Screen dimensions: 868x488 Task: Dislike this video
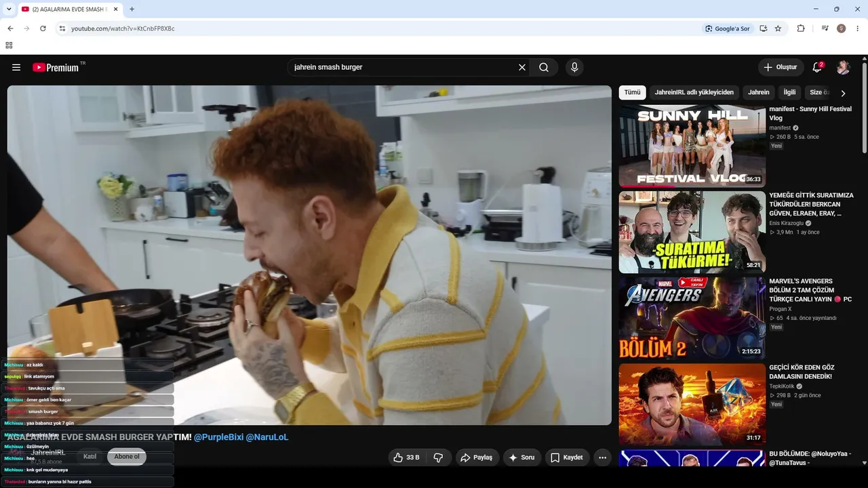(x=438, y=457)
